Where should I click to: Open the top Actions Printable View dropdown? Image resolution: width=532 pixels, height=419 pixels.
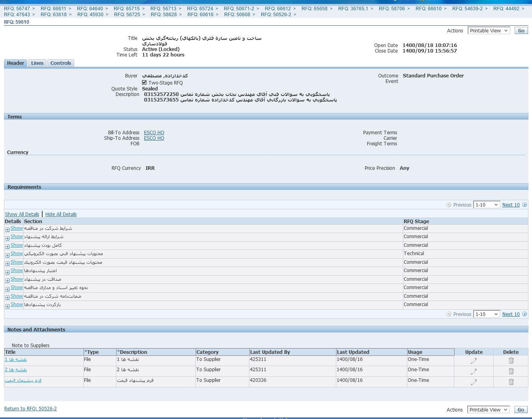point(489,30)
